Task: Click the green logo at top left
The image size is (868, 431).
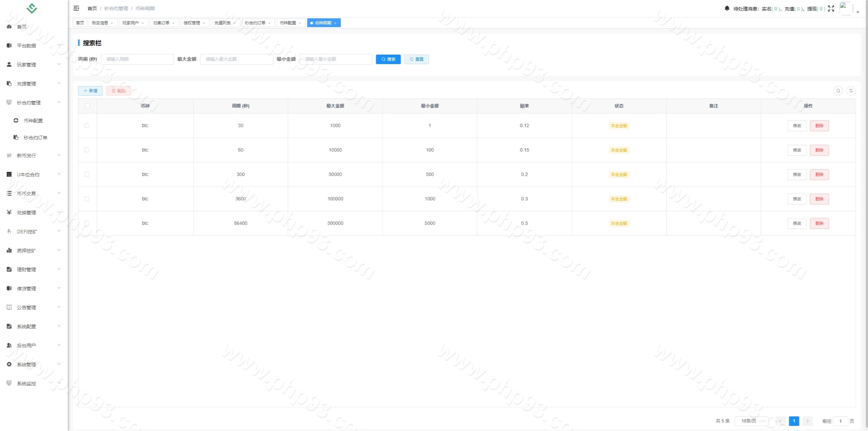Action: click(32, 8)
